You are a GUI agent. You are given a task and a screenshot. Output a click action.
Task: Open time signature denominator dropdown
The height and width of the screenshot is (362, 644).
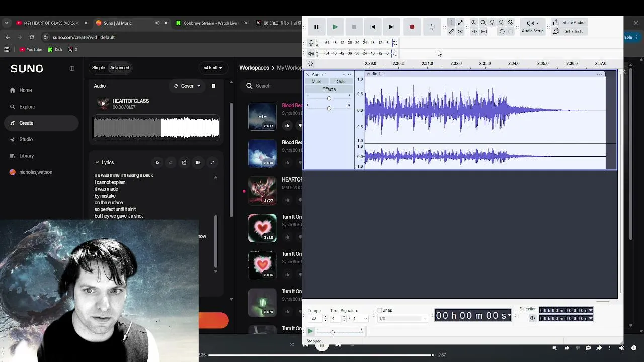360,319
